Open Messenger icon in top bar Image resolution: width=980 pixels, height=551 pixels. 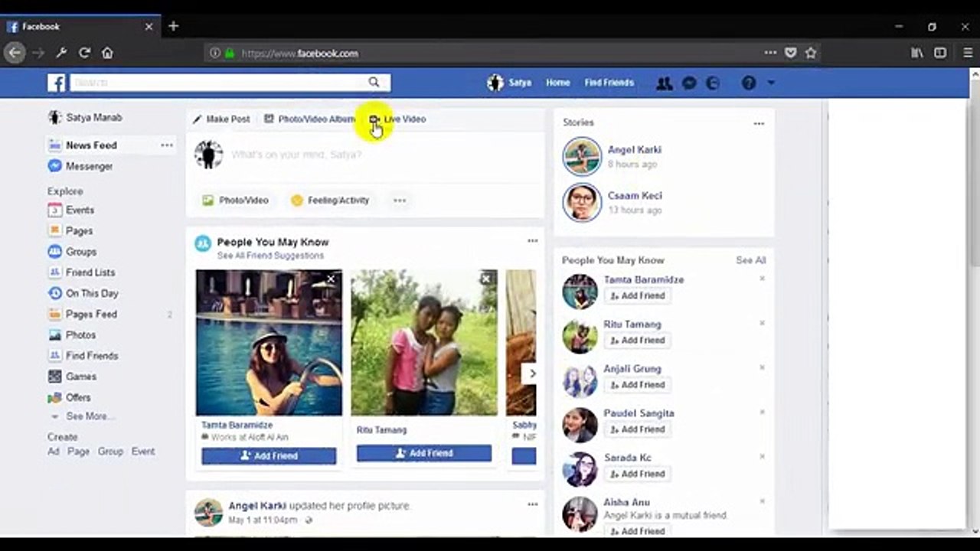pos(689,83)
